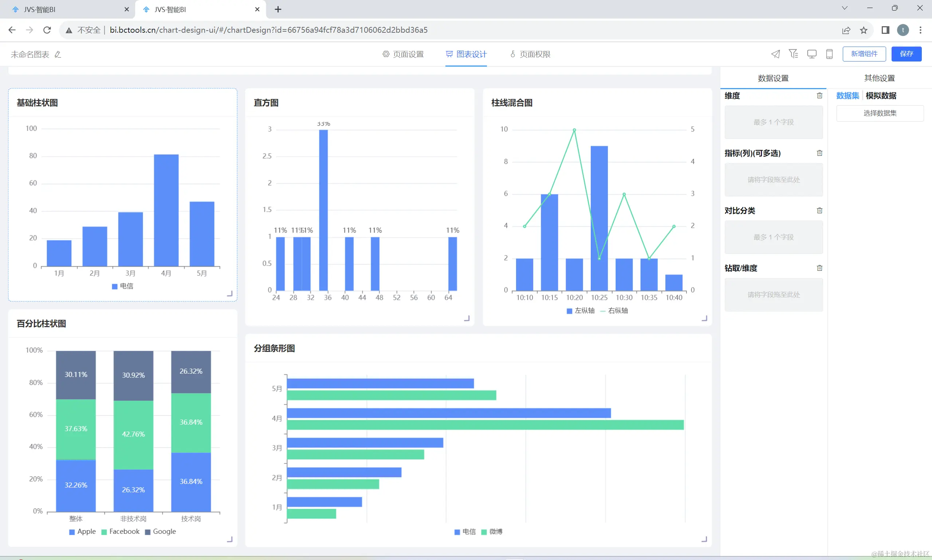Switch to desktop monitor preview icon
The height and width of the screenshot is (560, 932).
[x=811, y=54]
